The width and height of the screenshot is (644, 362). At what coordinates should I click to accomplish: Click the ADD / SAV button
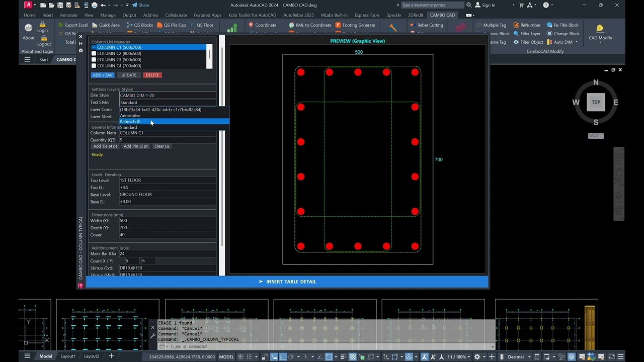pyautogui.click(x=103, y=75)
